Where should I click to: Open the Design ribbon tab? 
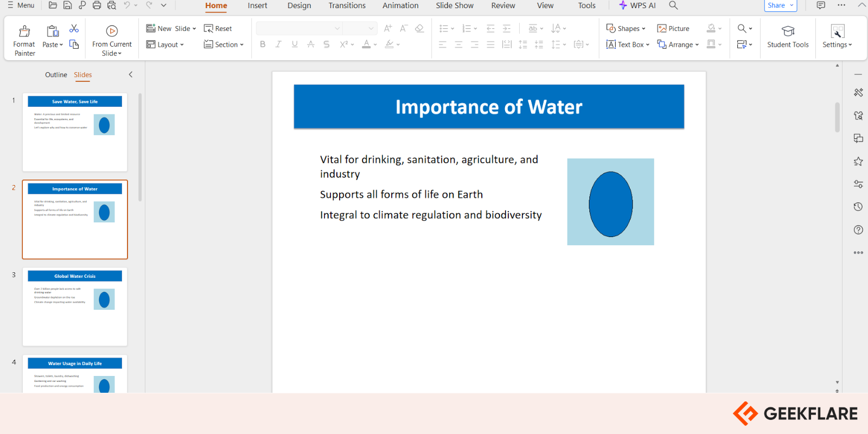click(x=299, y=5)
